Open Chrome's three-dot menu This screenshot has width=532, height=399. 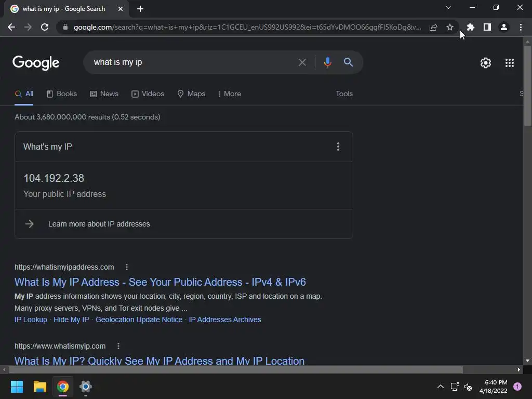click(521, 27)
